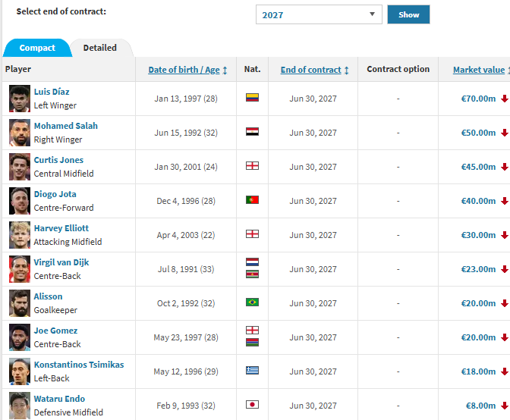Sort by End of contract column

point(310,70)
